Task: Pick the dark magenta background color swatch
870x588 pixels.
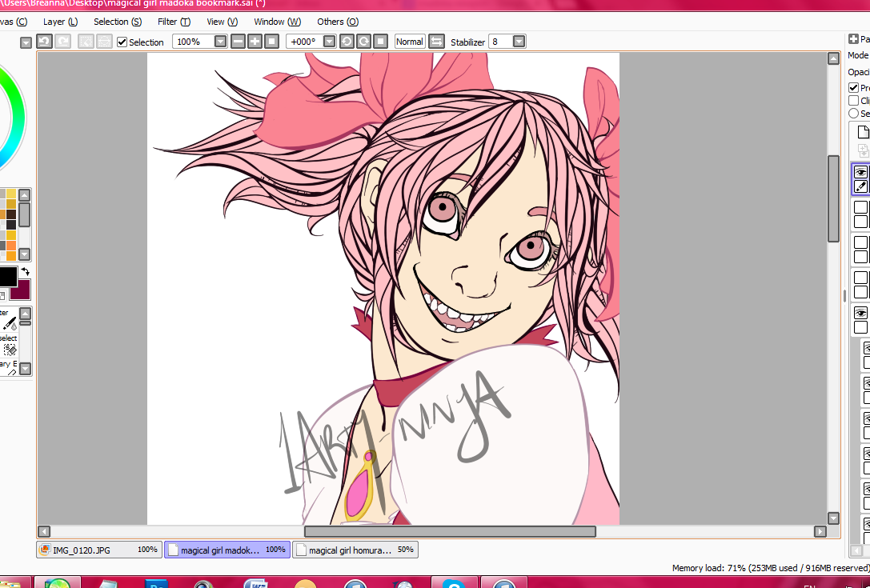Action: [22, 290]
